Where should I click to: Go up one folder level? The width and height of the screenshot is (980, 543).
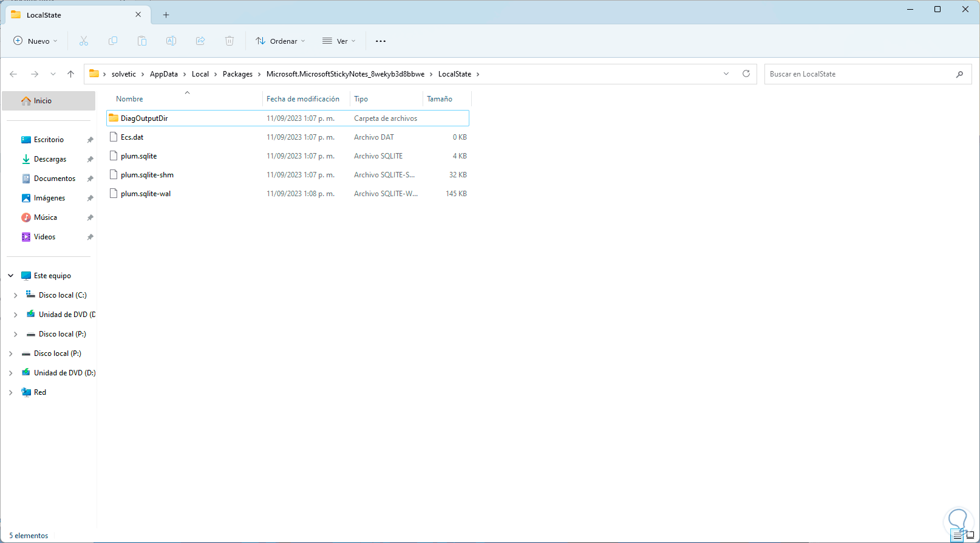click(70, 74)
